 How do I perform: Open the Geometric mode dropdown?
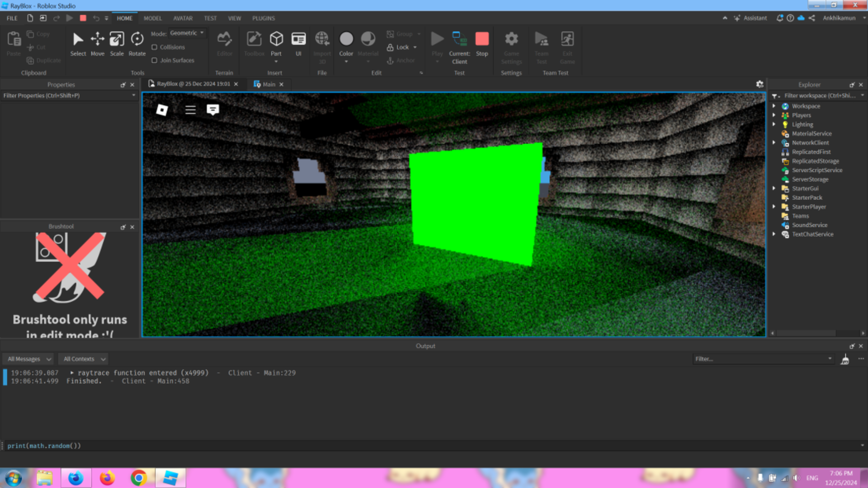pyautogui.click(x=187, y=33)
